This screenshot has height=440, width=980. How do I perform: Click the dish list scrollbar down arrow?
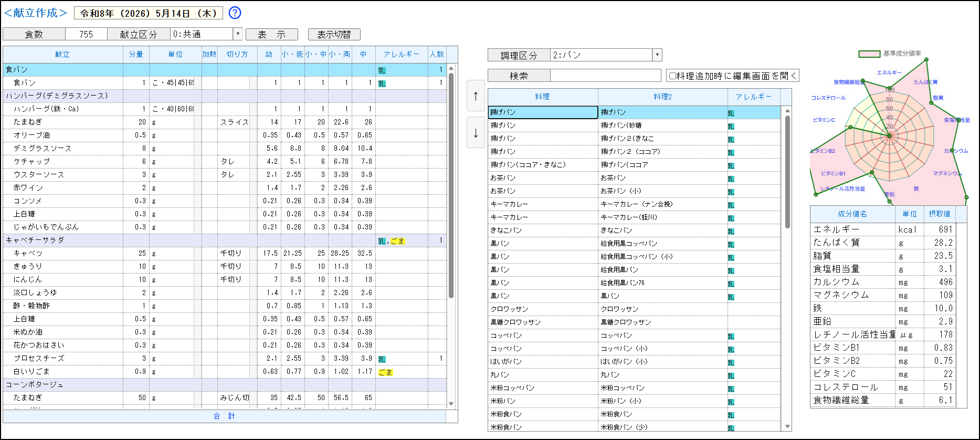[x=787, y=426]
